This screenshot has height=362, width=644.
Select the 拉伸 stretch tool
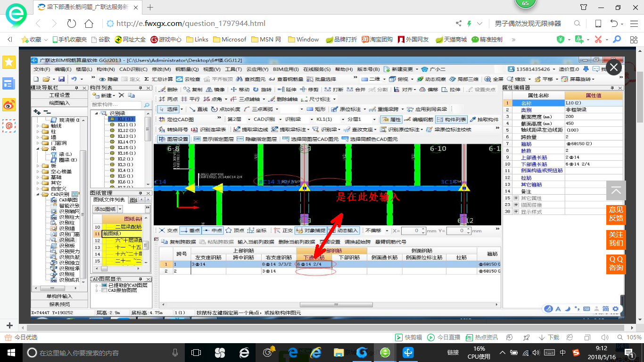coord(451,90)
